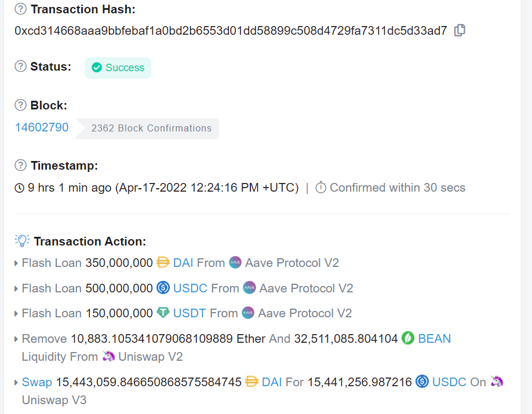Click the Timestamp help question mark icon
This screenshot has height=414, width=532.
click(x=20, y=166)
